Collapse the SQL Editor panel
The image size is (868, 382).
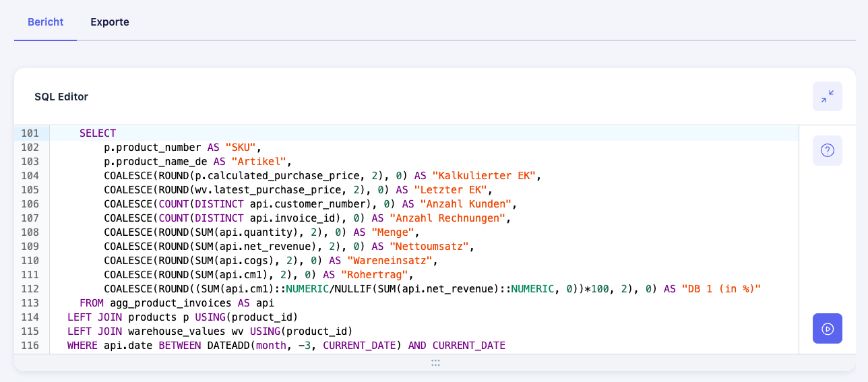point(827,96)
